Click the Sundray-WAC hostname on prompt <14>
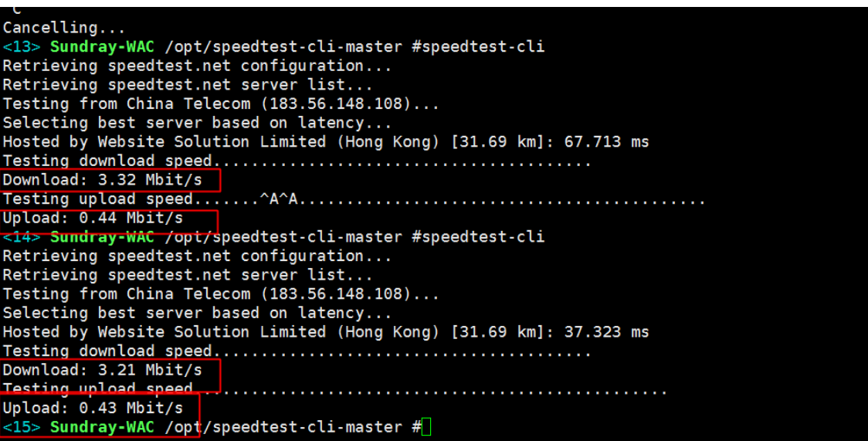Viewport: 868px width, 441px height. tap(102, 236)
